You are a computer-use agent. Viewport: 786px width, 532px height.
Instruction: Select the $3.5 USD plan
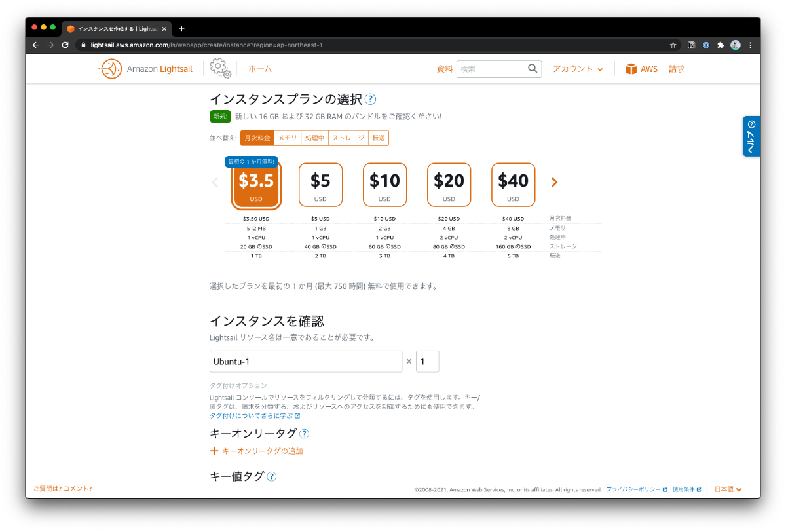click(x=256, y=185)
